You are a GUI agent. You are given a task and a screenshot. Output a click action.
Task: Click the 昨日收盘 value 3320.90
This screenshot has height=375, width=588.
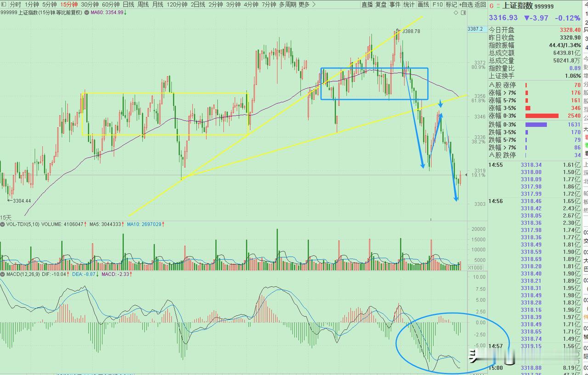tap(570, 38)
